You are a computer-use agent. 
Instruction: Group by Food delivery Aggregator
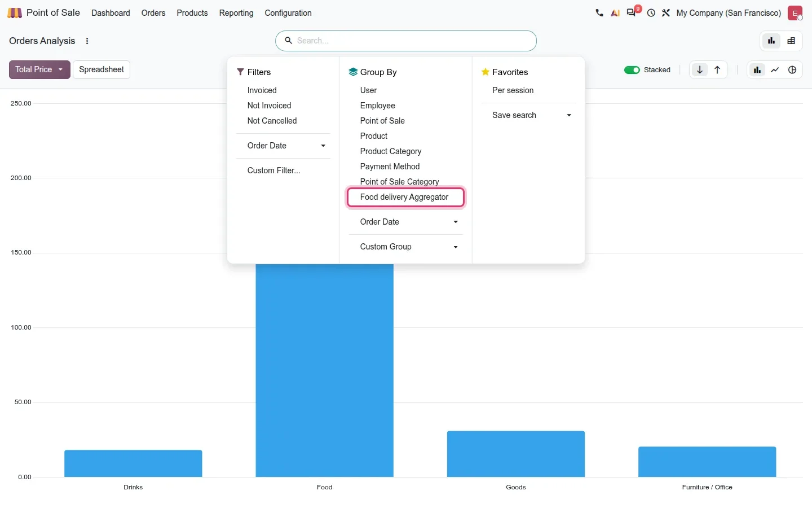click(x=405, y=197)
